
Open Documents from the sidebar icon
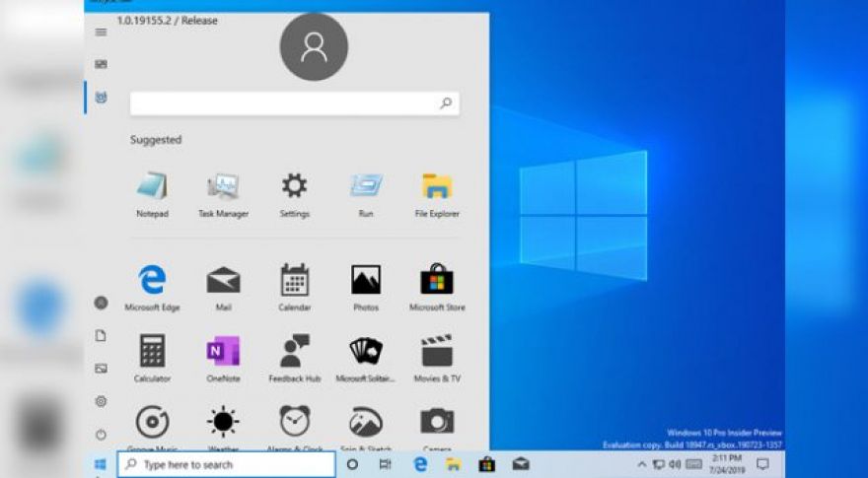tap(101, 336)
